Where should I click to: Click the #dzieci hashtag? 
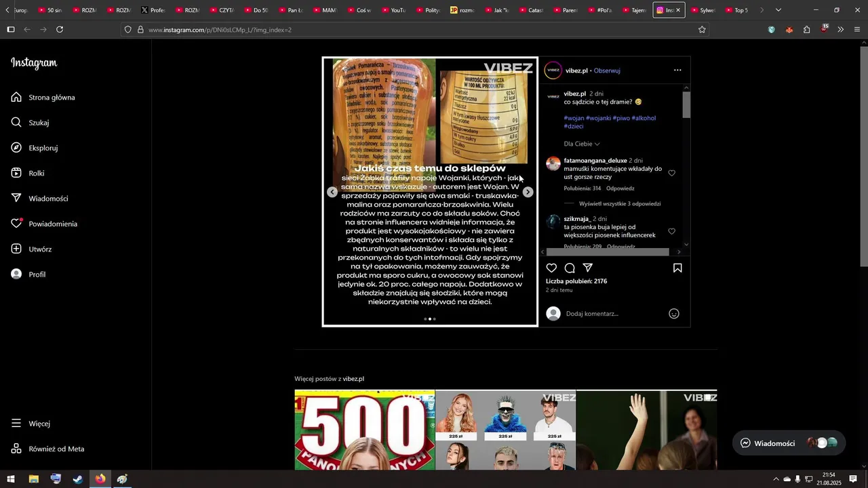pyautogui.click(x=574, y=126)
